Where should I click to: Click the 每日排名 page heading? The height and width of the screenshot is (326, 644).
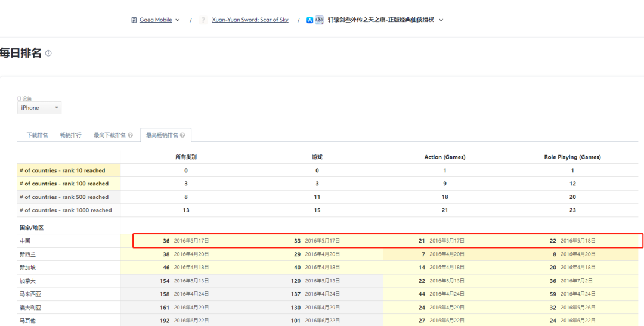pos(20,53)
